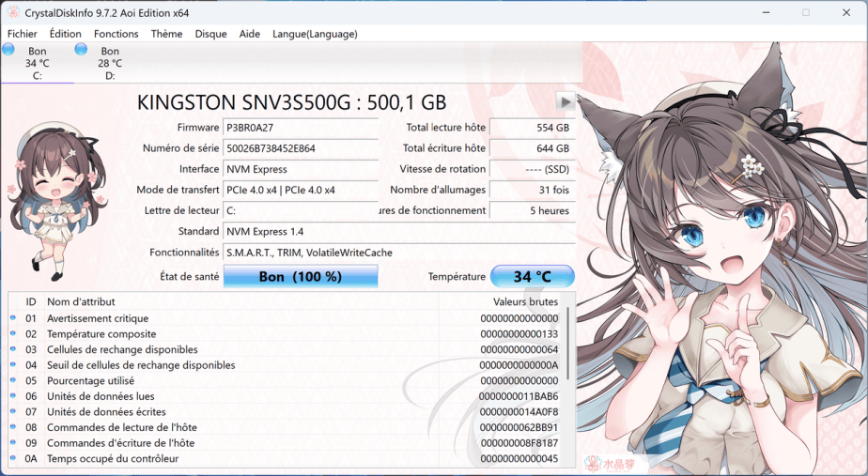Go to next disk with arrow button
This screenshot has height=476, width=868.
pyautogui.click(x=566, y=101)
